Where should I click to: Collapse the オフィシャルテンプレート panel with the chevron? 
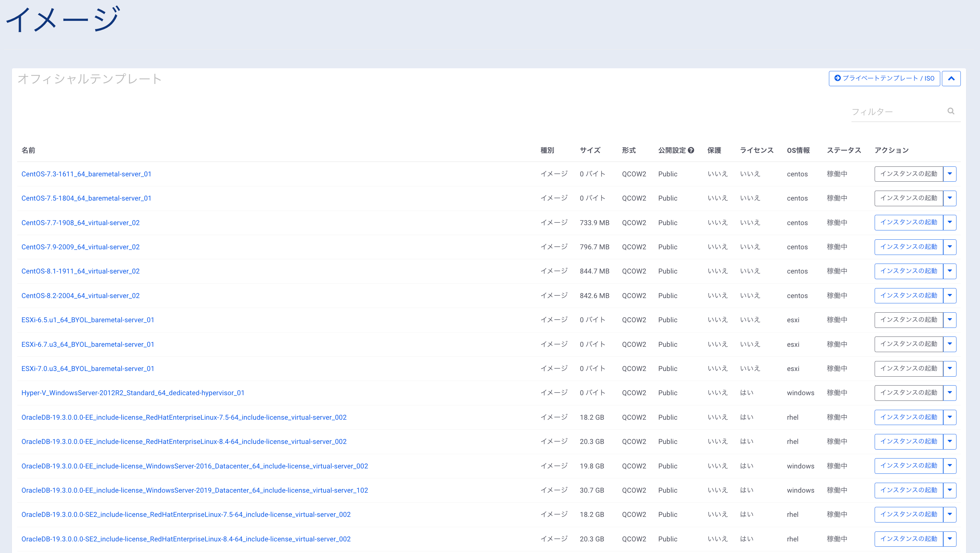tap(951, 78)
